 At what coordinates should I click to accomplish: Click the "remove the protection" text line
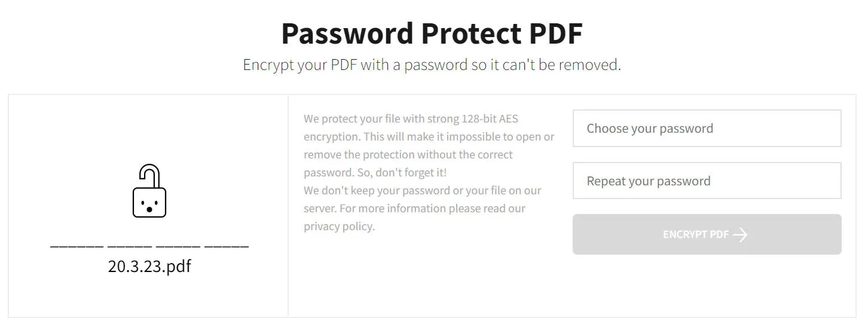[408, 155]
